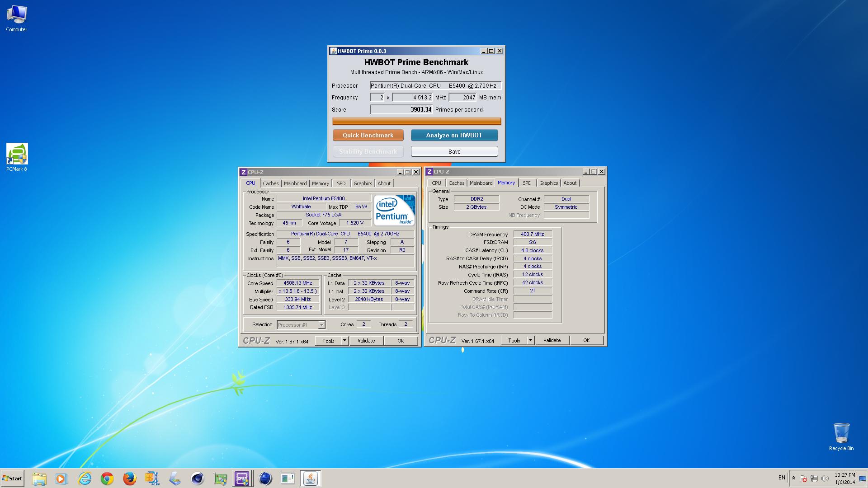This screenshot has width=868, height=488.
Task: Click the Show Desktop button at taskbar end
Action: pyautogui.click(x=863, y=479)
